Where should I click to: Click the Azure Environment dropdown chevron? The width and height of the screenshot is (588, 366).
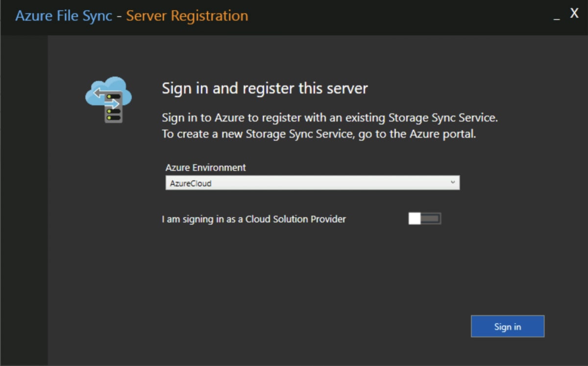click(x=453, y=182)
